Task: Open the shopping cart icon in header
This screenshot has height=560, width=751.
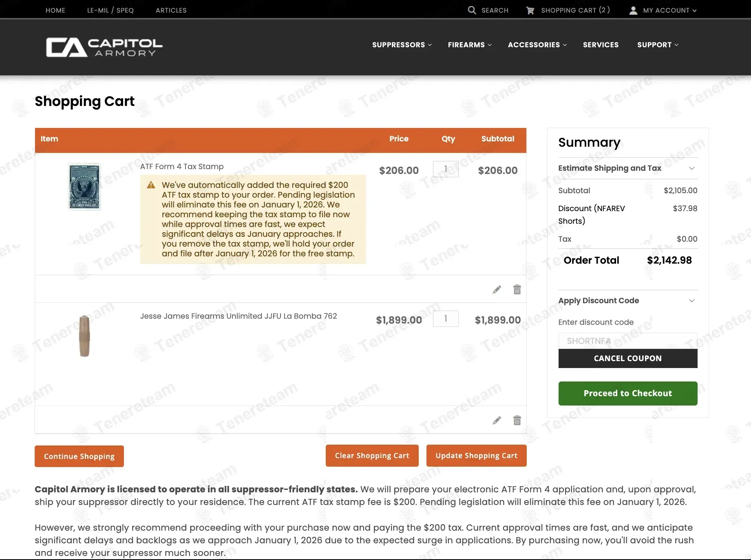Action: 530,11
